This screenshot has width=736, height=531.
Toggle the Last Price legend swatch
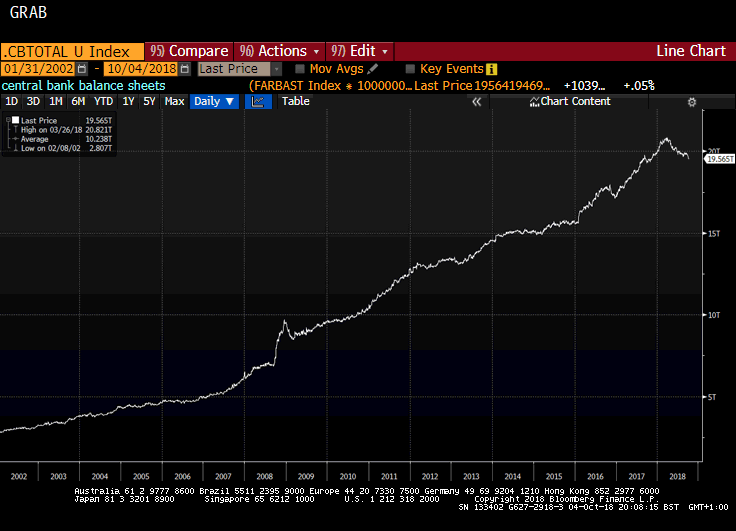point(15,120)
